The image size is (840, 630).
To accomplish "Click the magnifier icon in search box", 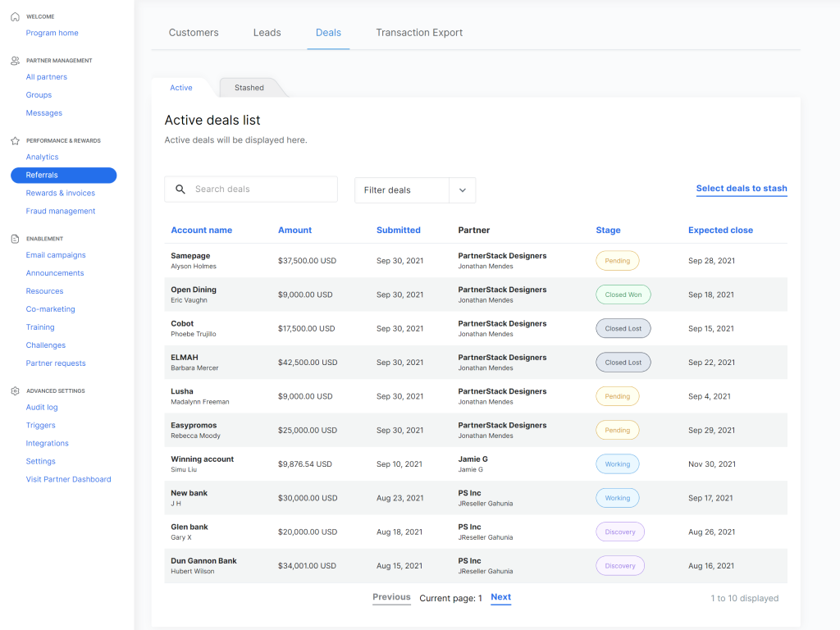I will (x=180, y=189).
